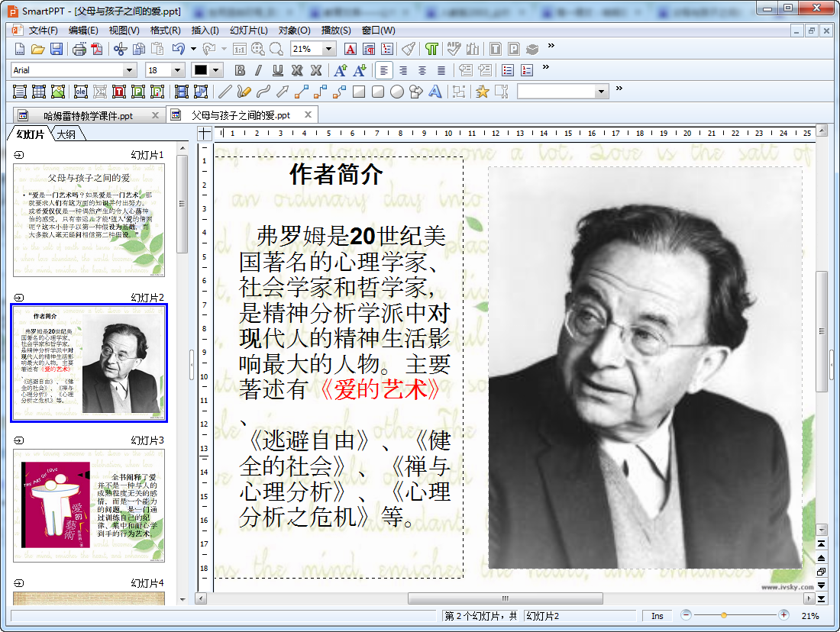Screen dimensions: 840x632
Task: Open the black font color swatch
Action: 201,70
